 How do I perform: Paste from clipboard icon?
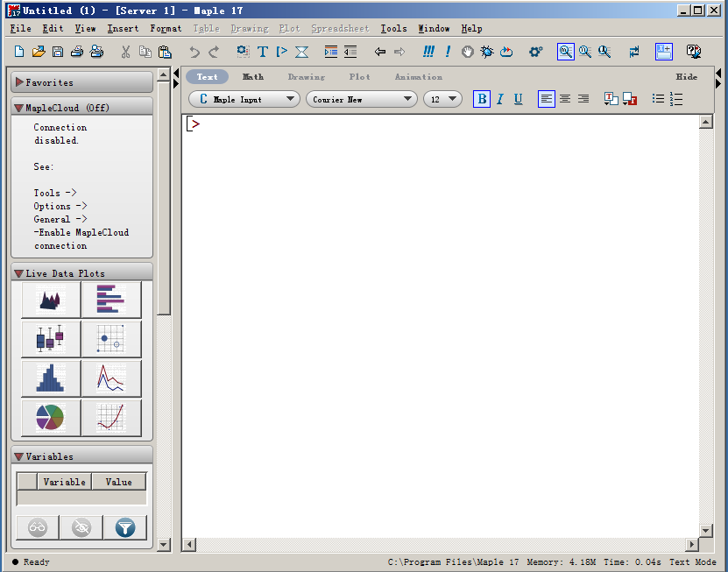pos(165,52)
